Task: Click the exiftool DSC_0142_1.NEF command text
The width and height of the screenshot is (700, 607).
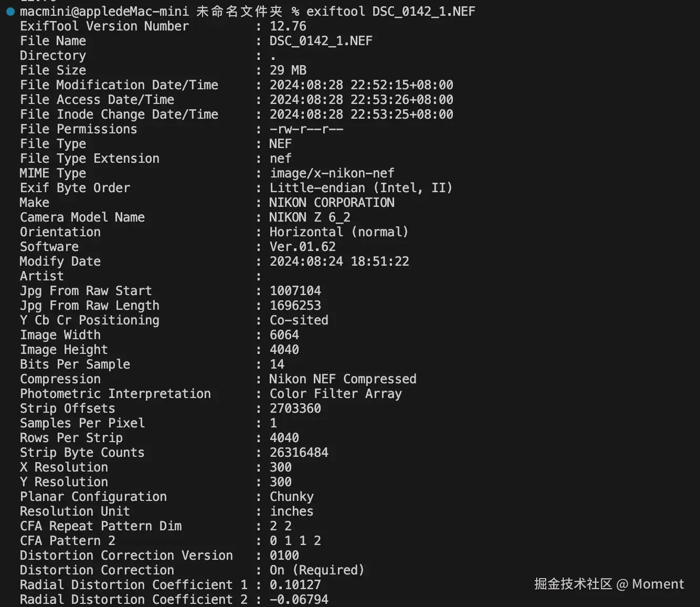Action: point(391,12)
